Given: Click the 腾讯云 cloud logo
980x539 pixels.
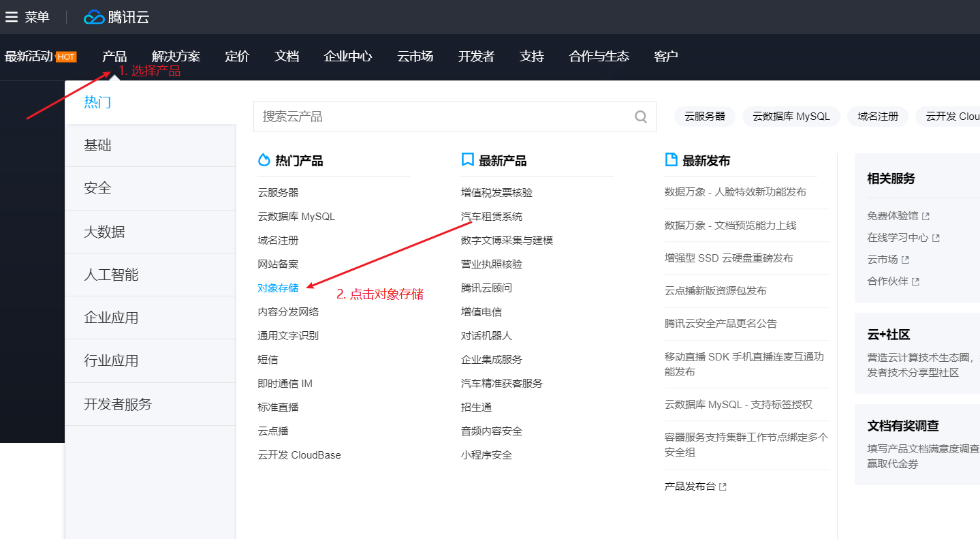Looking at the screenshot, I should (x=116, y=17).
